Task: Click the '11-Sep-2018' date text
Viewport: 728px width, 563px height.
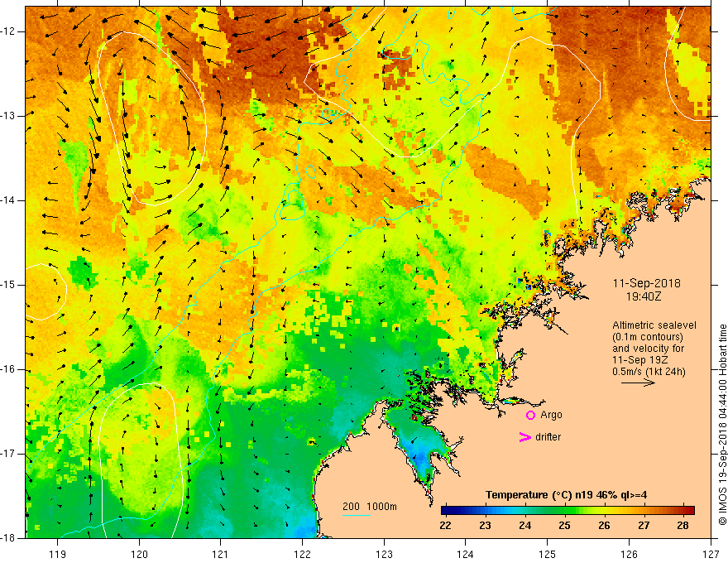Action: pyautogui.click(x=646, y=283)
